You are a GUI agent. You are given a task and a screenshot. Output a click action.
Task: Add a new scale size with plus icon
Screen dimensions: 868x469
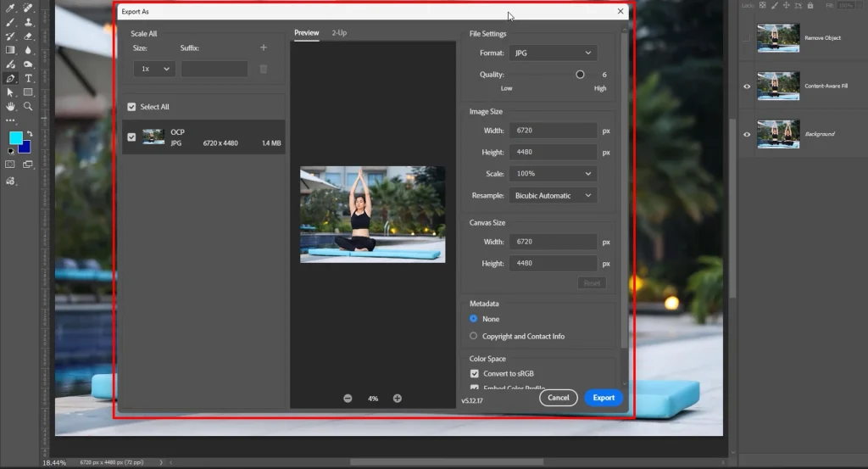264,47
